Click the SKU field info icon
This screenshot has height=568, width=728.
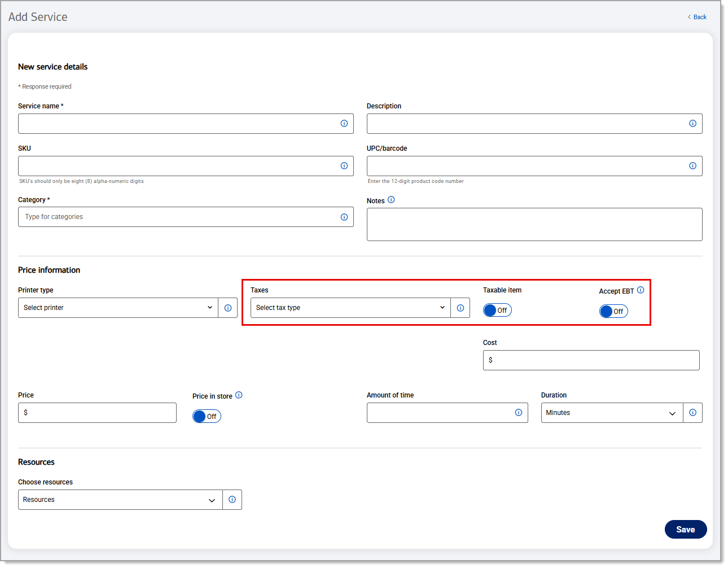tap(344, 166)
